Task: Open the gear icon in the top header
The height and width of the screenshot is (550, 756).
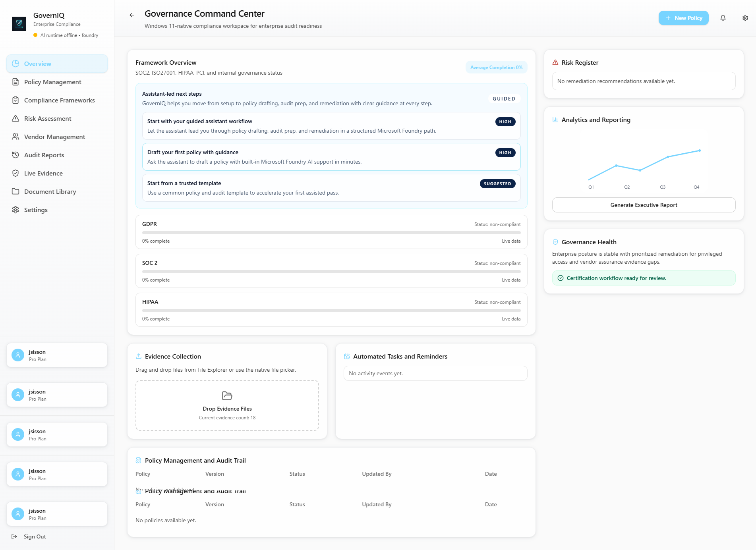Action: (745, 18)
